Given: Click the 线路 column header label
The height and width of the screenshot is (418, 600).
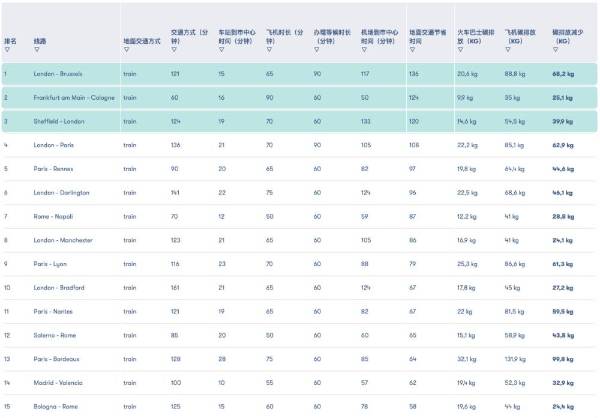Looking at the screenshot, I should coord(40,41).
